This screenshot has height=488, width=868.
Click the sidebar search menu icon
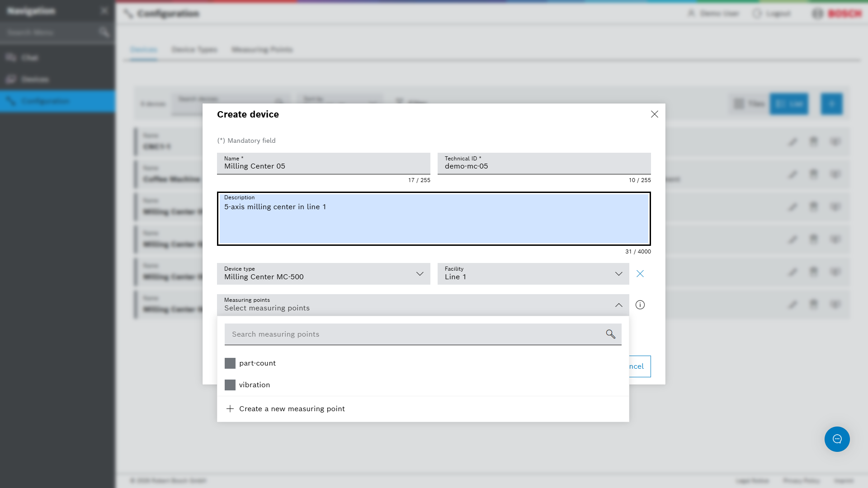[104, 33]
